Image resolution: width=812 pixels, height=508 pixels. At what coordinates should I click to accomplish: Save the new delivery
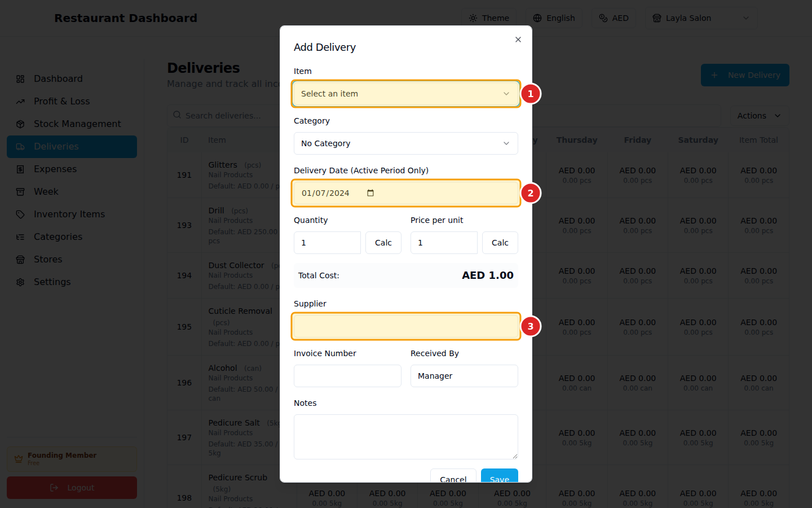point(500,478)
